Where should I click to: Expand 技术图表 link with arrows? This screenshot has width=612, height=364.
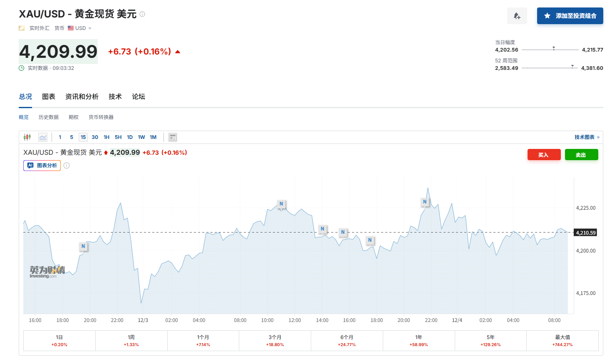click(x=587, y=137)
